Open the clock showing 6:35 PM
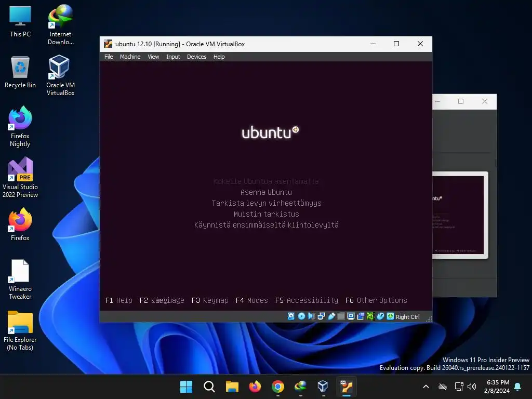Screen dimensions: 532x399 tap(497, 387)
